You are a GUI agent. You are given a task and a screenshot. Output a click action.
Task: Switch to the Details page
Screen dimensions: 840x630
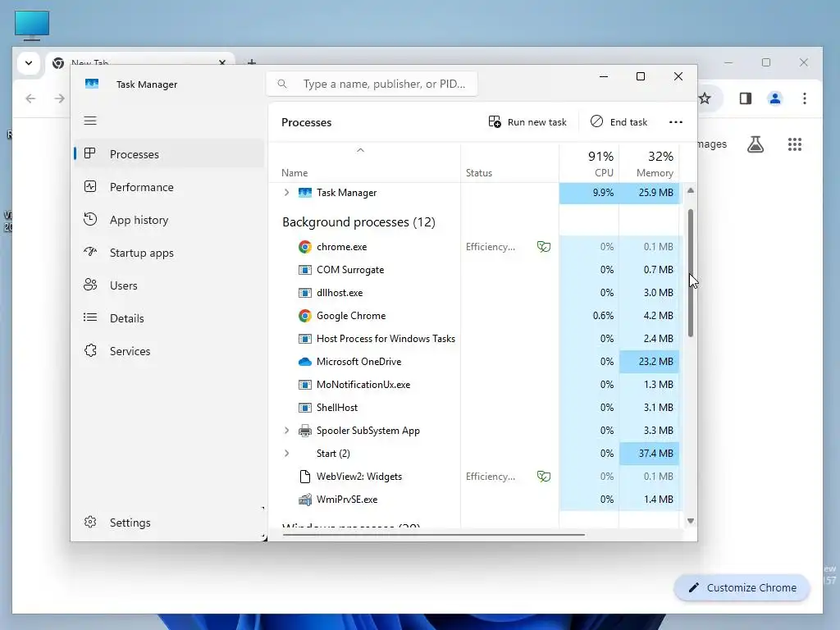[x=169, y=318]
